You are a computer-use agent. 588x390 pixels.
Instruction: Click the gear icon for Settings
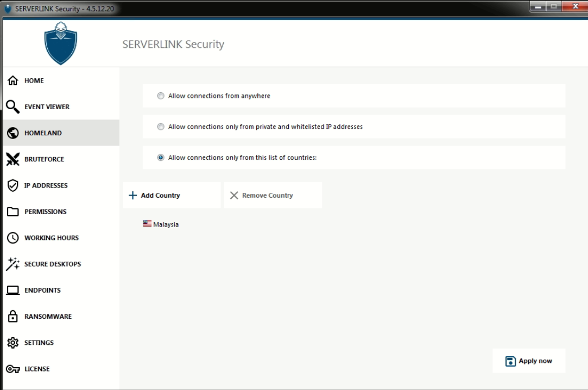coord(13,343)
